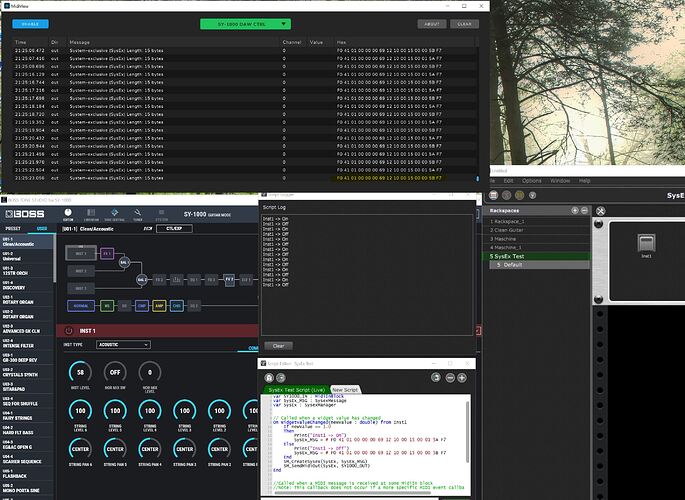
Task: Open the INST TYPE Acoustic dropdown
Action: coord(123,345)
